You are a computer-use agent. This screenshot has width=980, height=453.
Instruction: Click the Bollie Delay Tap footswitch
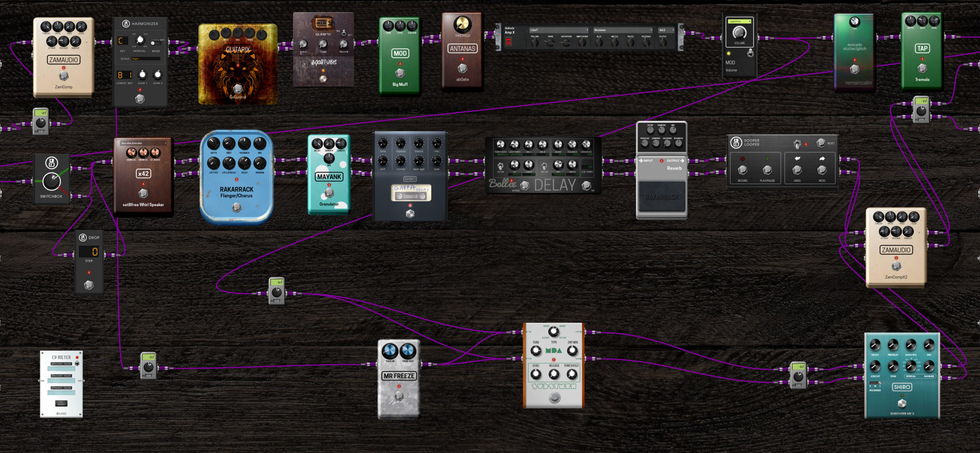tap(586, 185)
